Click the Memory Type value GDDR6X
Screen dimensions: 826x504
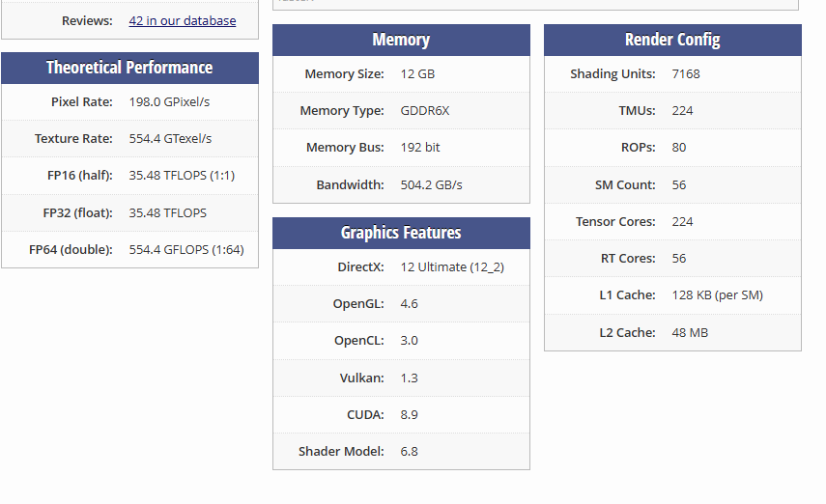(x=424, y=111)
